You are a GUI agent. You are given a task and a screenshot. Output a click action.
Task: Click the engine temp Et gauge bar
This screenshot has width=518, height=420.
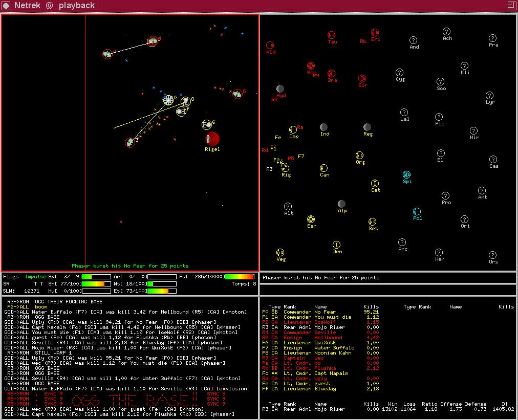pyautogui.click(x=162, y=291)
